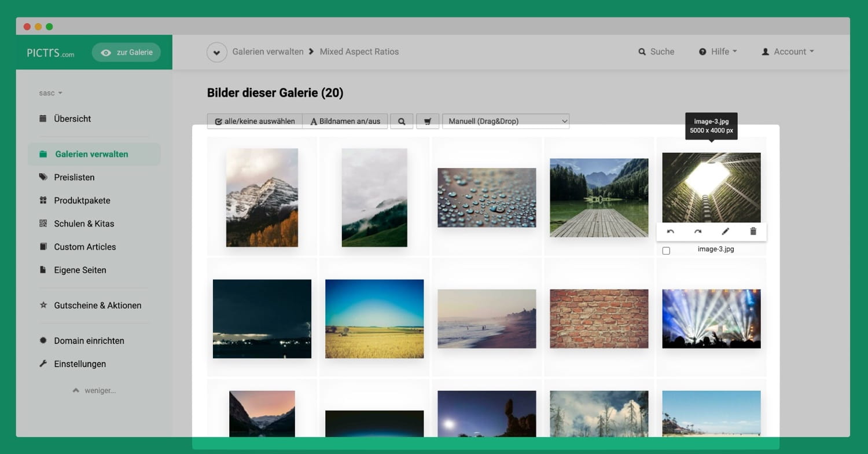Delete image-3.jpg using the trash icon
868x454 pixels.
coord(753,232)
